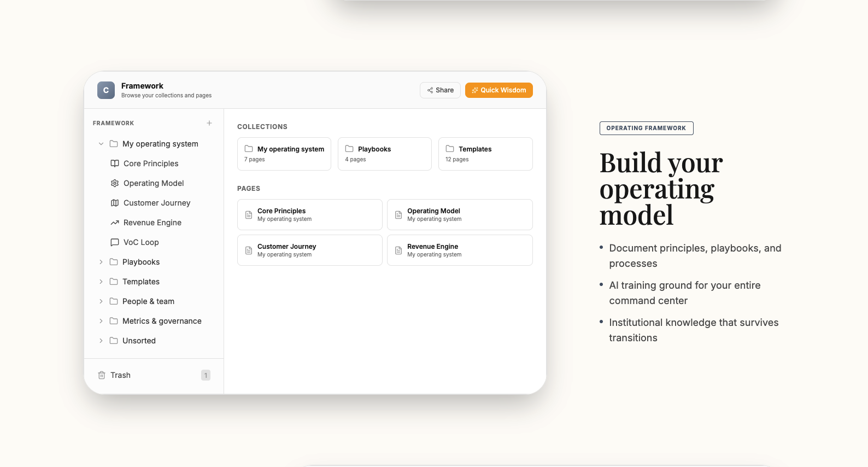This screenshot has width=868, height=467.
Task: Click the Trash count badge
Action: (x=206, y=375)
